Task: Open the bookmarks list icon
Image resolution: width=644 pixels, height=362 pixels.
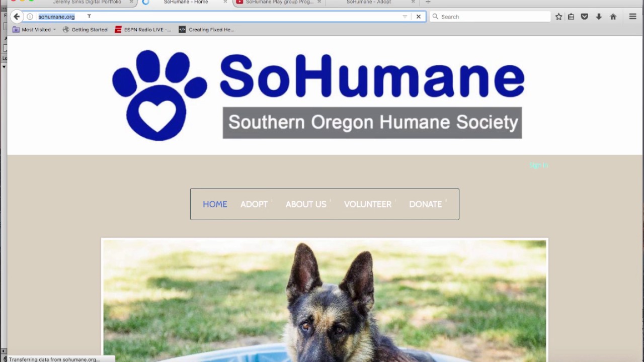Action: pos(571,17)
